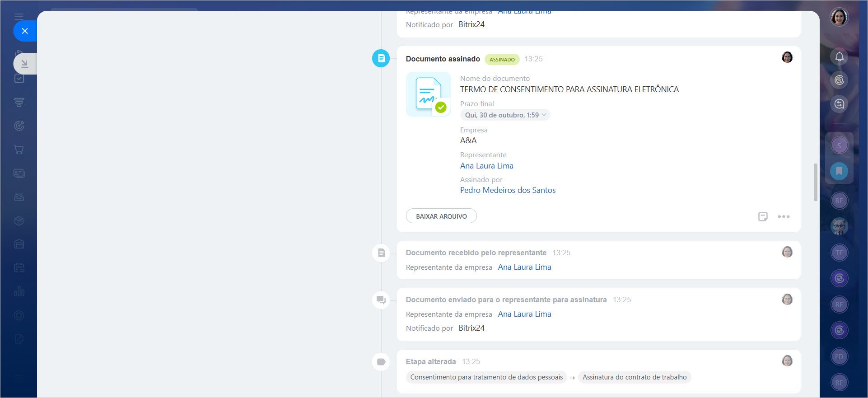Open the CRM funnel icon in the sidebar
Screen dimensions: 868x398
(x=19, y=102)
